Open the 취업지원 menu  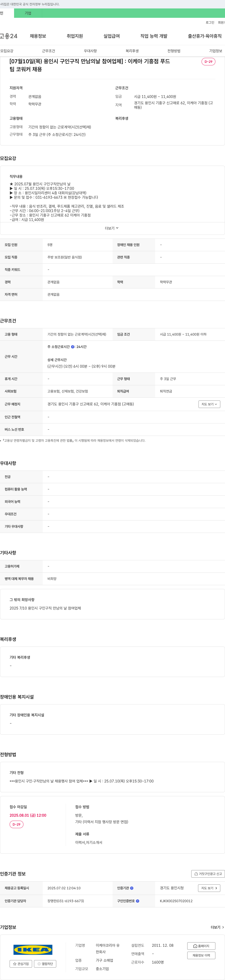point(75,36)
